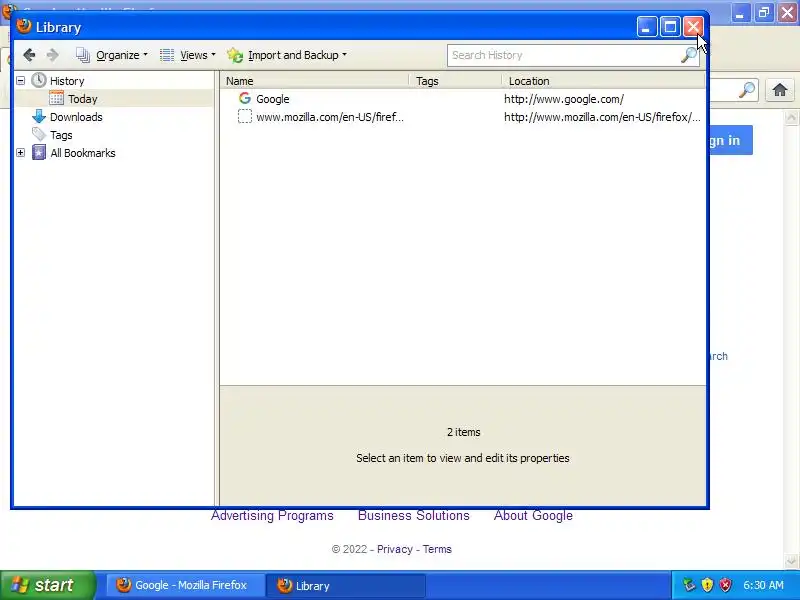Minimize the Library window

coord(646,27)
